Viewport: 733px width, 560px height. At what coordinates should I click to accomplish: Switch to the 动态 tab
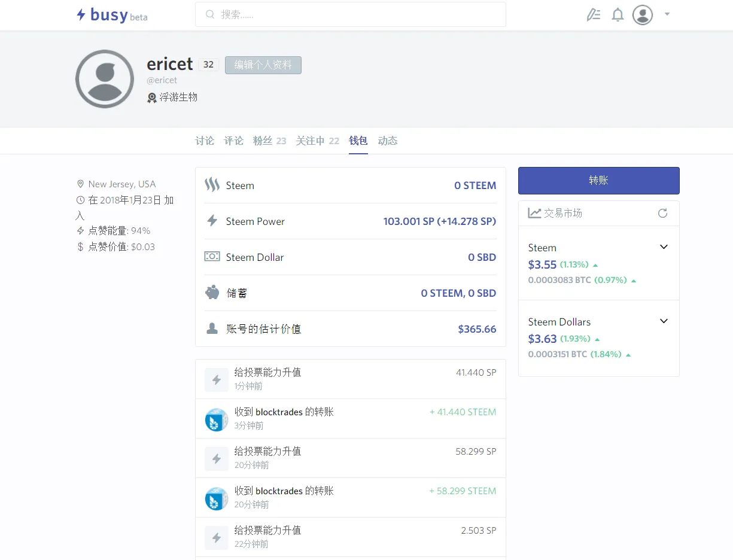[x=388, y=141]
